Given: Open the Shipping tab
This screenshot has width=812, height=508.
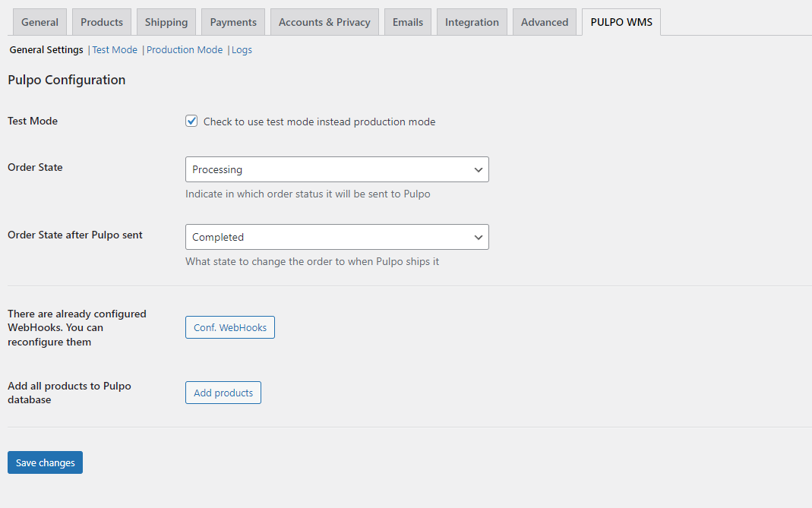Looking at the screenshot, I should point(166,22).
